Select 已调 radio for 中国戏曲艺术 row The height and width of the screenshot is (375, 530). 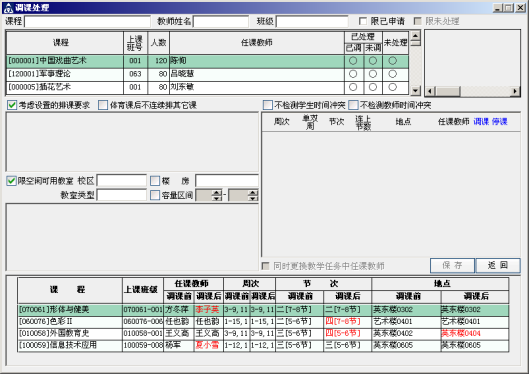pyautogui.click(x=353, y=61)
